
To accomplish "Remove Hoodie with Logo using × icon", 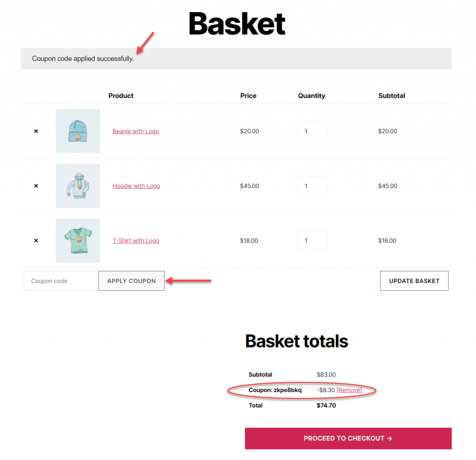I will tap(36, 186).
